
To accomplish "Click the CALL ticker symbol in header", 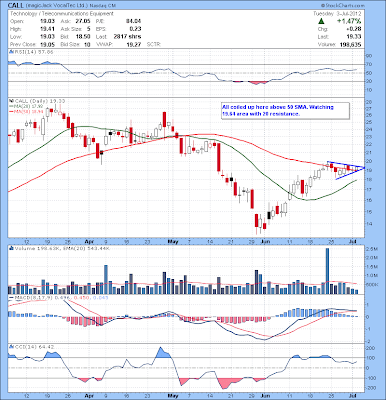I will (x=16, y=5).
